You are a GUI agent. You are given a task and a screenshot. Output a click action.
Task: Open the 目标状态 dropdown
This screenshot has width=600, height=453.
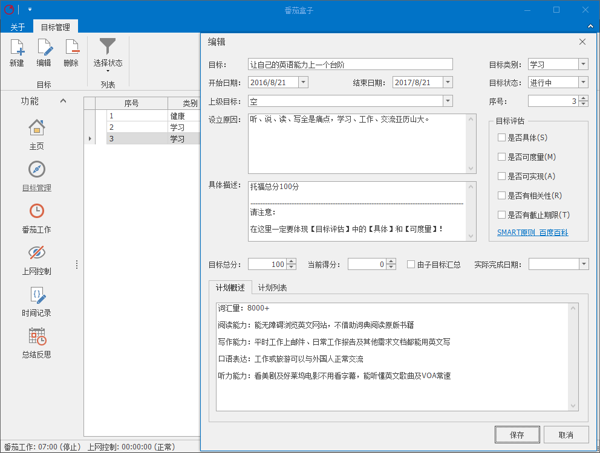tap(580, 83)
